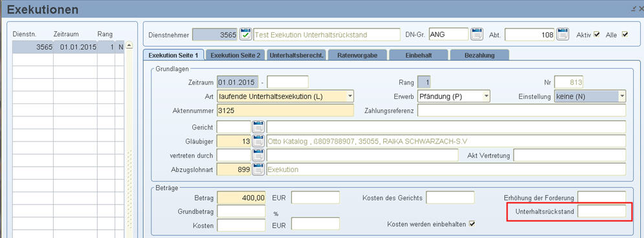Click the Dienstnehmer number field 3565
The image size is (644, 238).
216,35
